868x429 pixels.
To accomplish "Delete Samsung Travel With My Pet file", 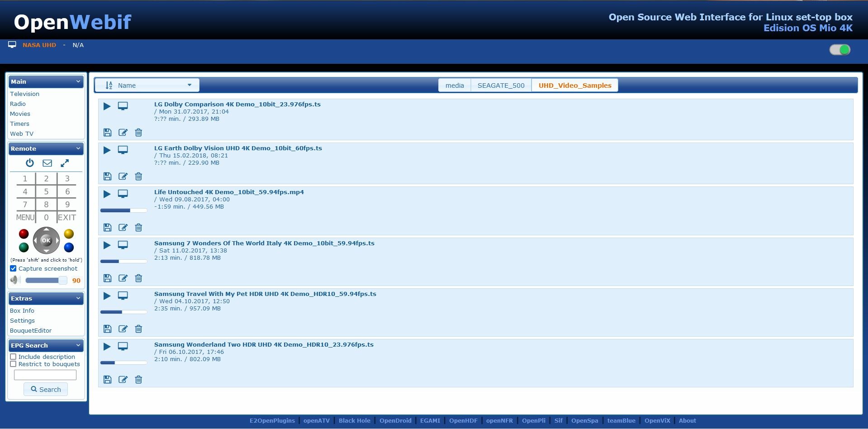I will (138, 329).
